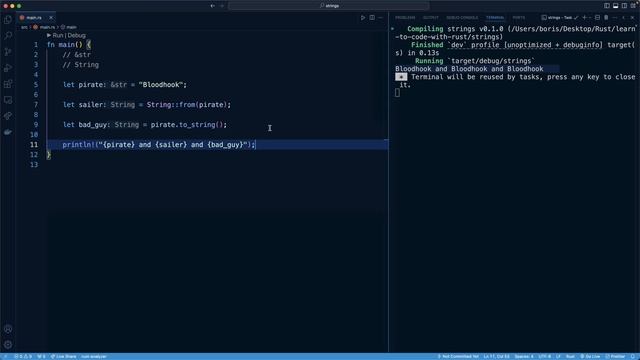The image size is (640, 360).
Task: Open editor More Actions ellipsis menu
Action: click(x=380, y=18)
